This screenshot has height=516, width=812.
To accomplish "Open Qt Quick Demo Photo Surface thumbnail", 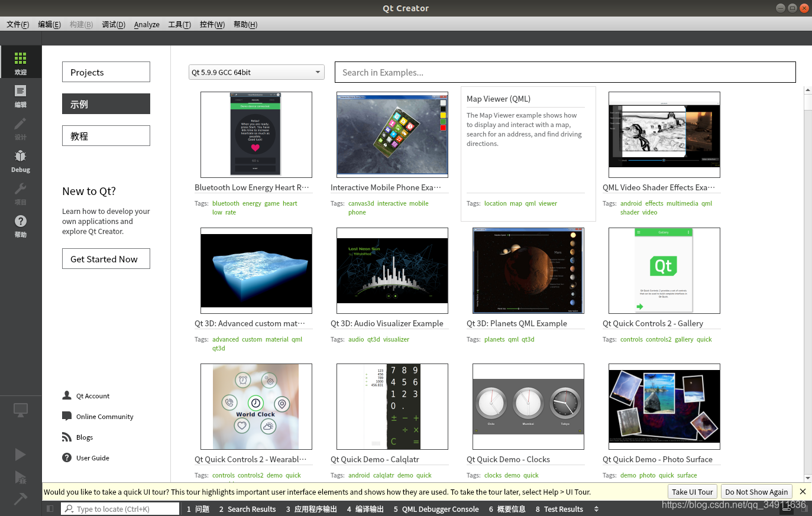I will [x=664, y=407].
